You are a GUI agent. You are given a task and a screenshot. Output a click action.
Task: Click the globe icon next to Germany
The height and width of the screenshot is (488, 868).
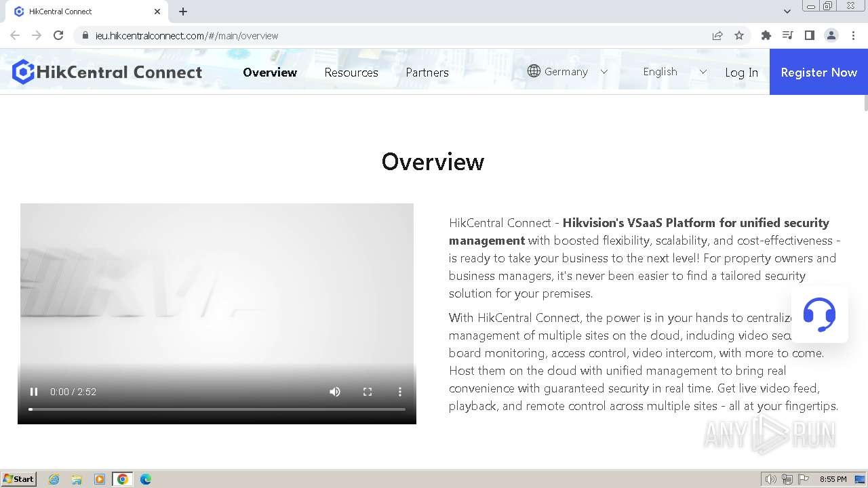tap(534, 71)
